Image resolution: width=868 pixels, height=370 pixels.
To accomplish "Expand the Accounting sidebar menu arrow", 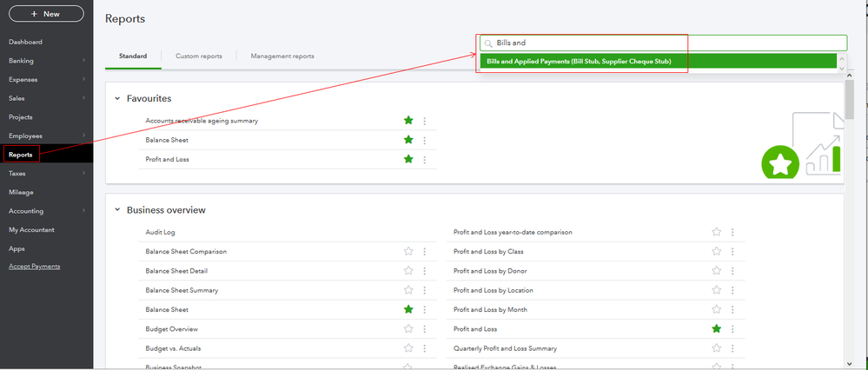I will (83, 211).
